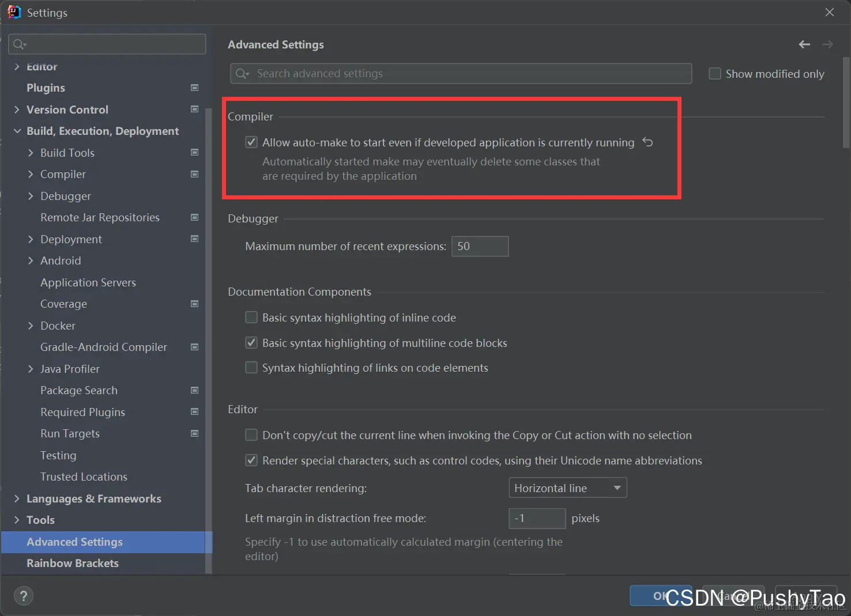Click the project-level icon beside Build Tools
This screenshot has width=851, height=616.
tap(195, 152)
